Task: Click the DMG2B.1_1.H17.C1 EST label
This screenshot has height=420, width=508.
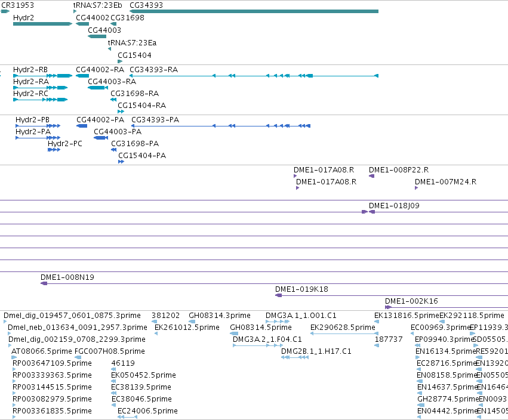Action: tap(316, 351)
